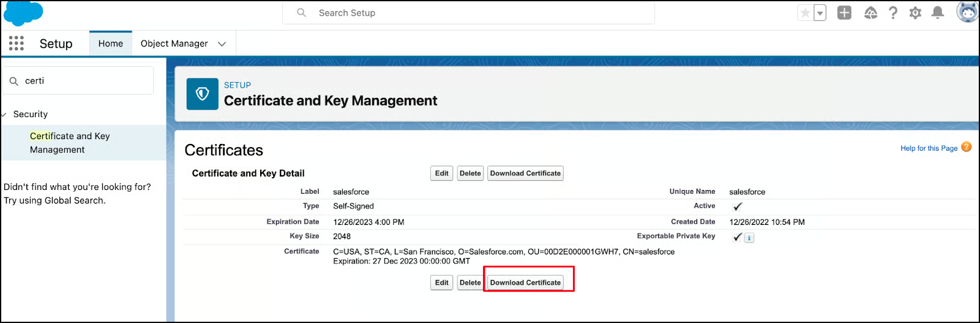This screenshot has height=323, width=980.
Task: Click 'Certificate and Key Detail' section title
Action: point(248,173)
